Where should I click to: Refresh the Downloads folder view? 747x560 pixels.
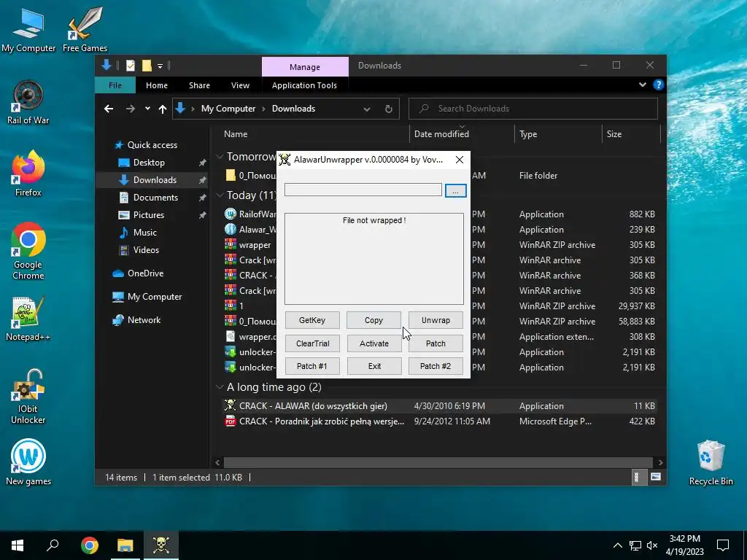[x=389, y=109]
